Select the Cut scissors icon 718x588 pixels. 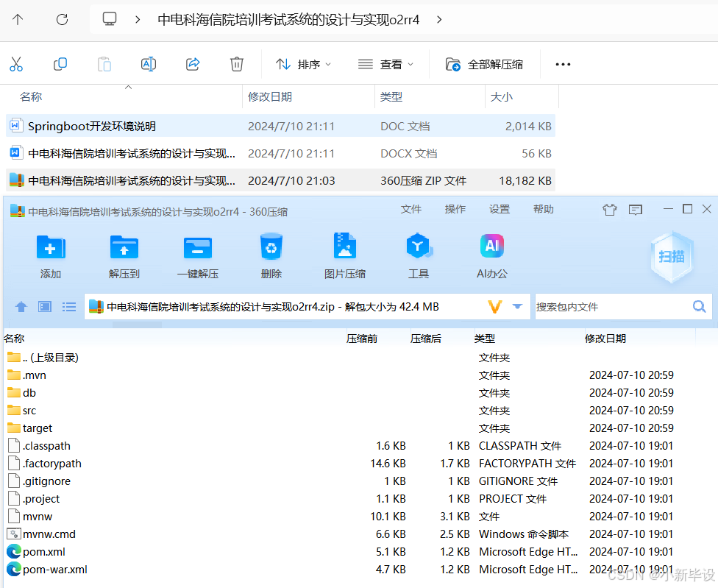coord(16,64)
